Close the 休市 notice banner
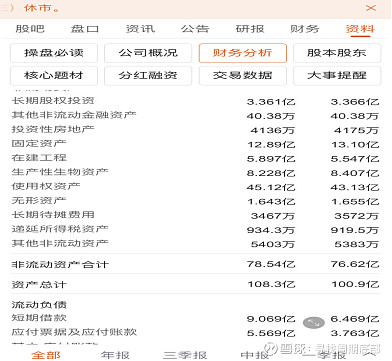The height and width of the screenshot is (361, 392). coord(371,8)
